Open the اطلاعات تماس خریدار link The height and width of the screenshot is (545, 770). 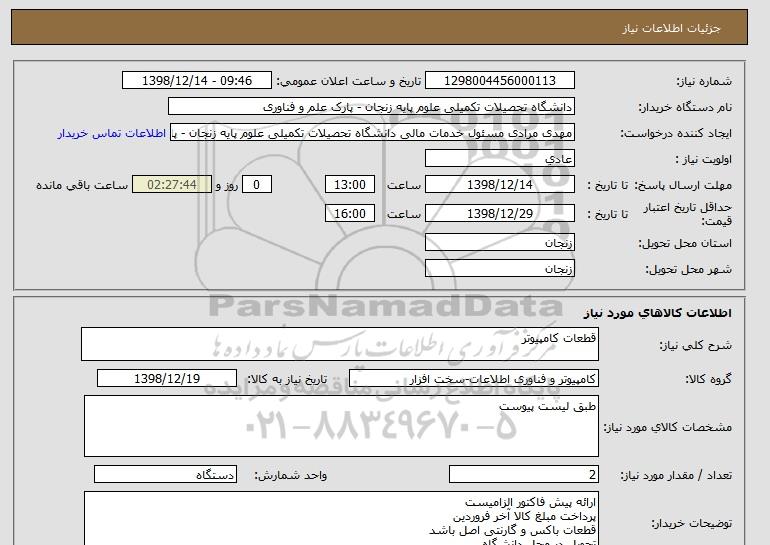112,134
